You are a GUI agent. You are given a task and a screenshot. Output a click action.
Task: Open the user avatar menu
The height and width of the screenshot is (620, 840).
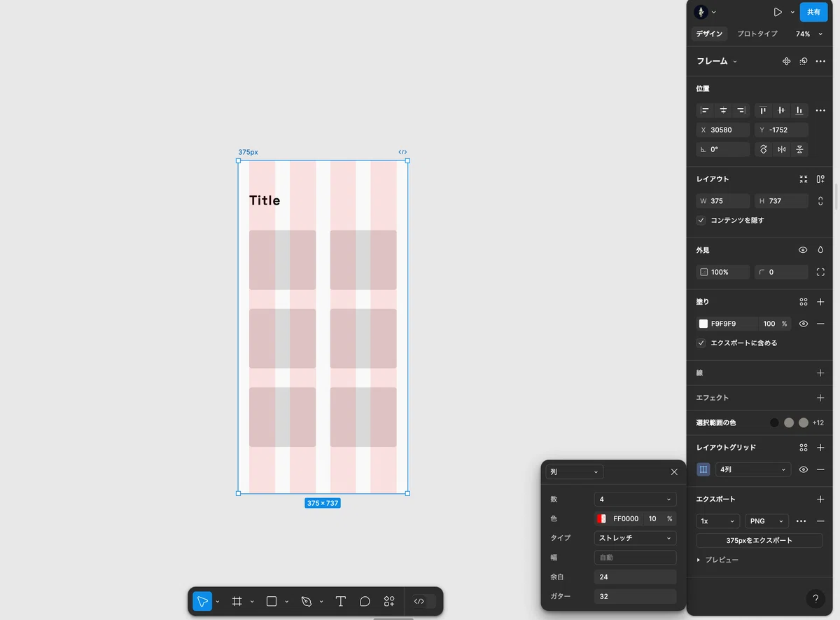(705, 12)
